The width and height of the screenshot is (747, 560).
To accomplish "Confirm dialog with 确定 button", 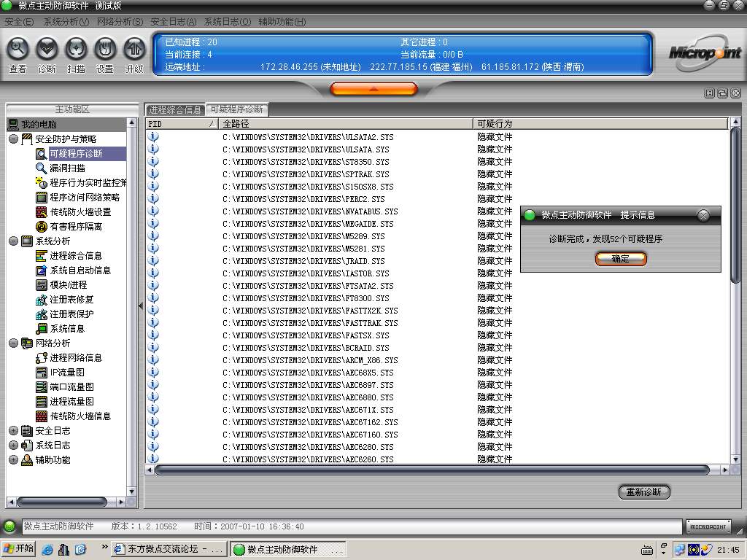I will tap(621, 259).
